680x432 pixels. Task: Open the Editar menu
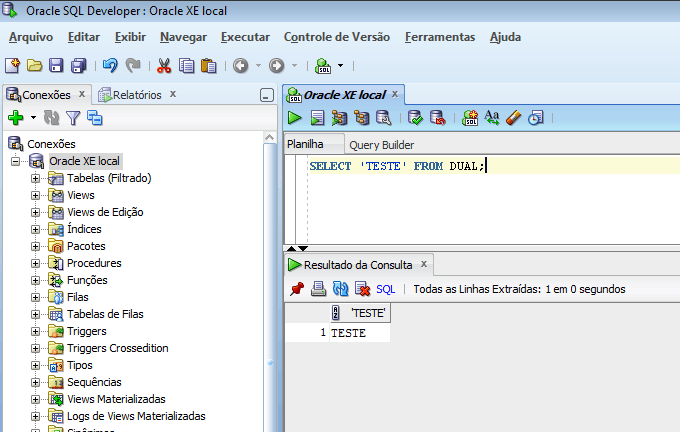[x=84, y=37]
